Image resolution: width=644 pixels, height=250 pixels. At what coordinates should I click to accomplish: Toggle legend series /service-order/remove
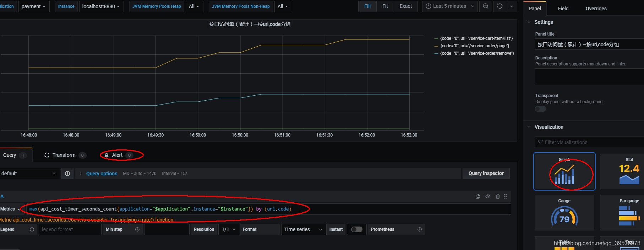(x=477, y=53)
